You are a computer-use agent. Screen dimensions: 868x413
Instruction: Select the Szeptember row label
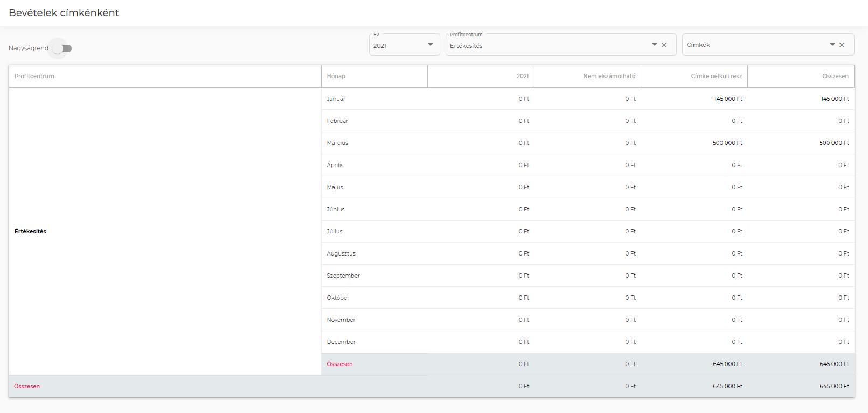pyautogui.click(x=343, y=276)
